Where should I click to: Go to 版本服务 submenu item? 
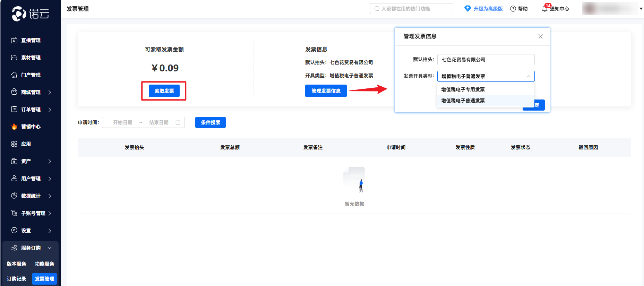click(x=16, y=264)
